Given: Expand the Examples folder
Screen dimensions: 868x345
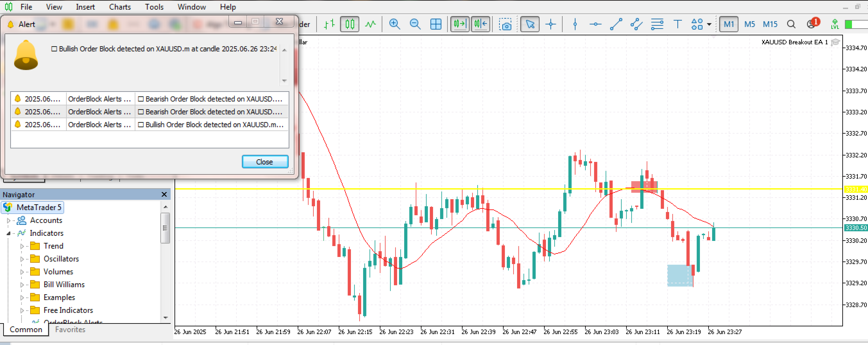Looking at the screenshot, I should tap(22, 297).
